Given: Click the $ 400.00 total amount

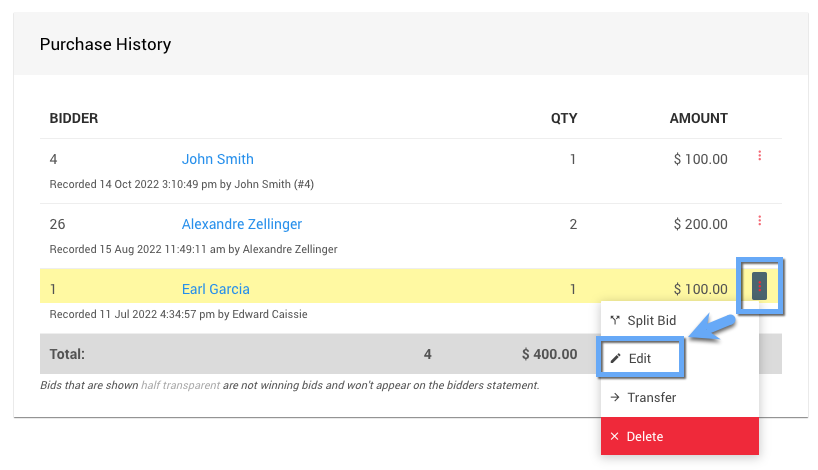Looking at the screenshot, I should tap(549, 354).
